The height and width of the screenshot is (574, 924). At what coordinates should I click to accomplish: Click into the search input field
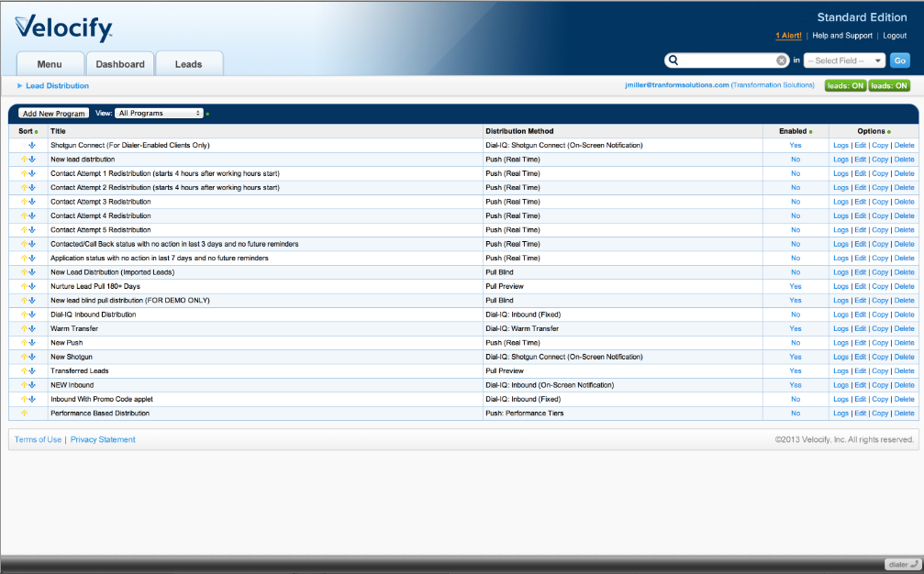click(x=725, y=60)
